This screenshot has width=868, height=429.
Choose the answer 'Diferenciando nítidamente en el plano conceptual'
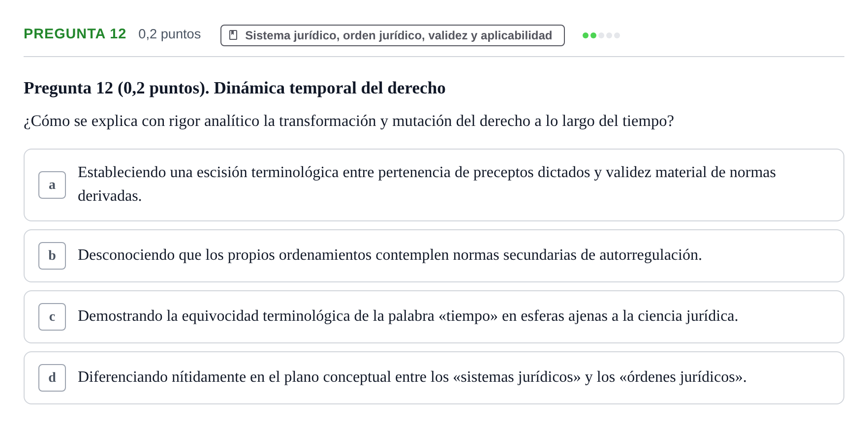tap(434, 378)
